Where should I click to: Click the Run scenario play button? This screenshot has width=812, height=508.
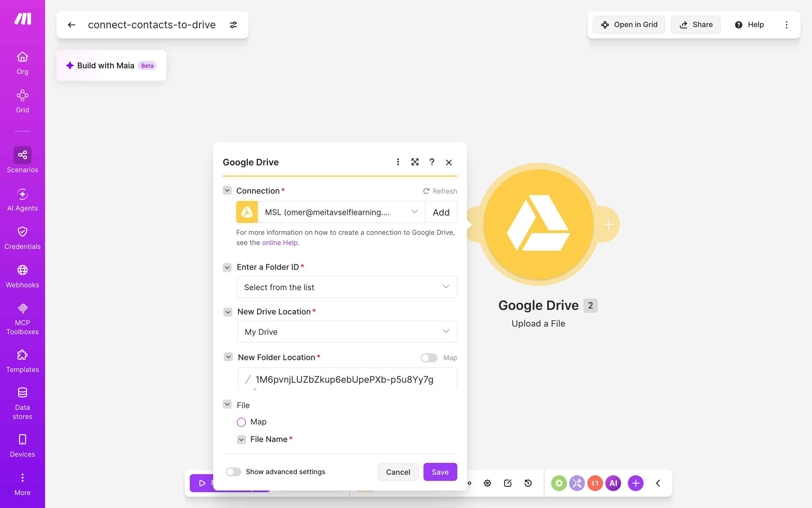pos(202,483)
